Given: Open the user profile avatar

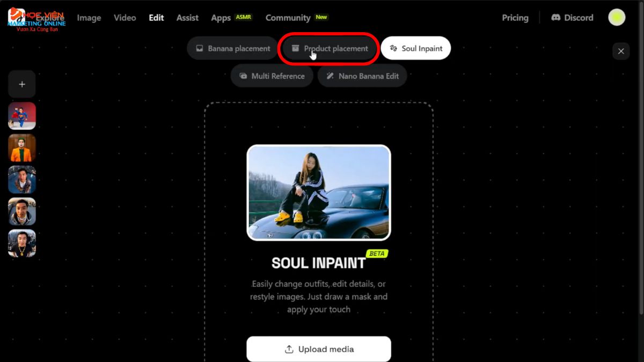Looking at the screenshot, I should coord(617,17).
